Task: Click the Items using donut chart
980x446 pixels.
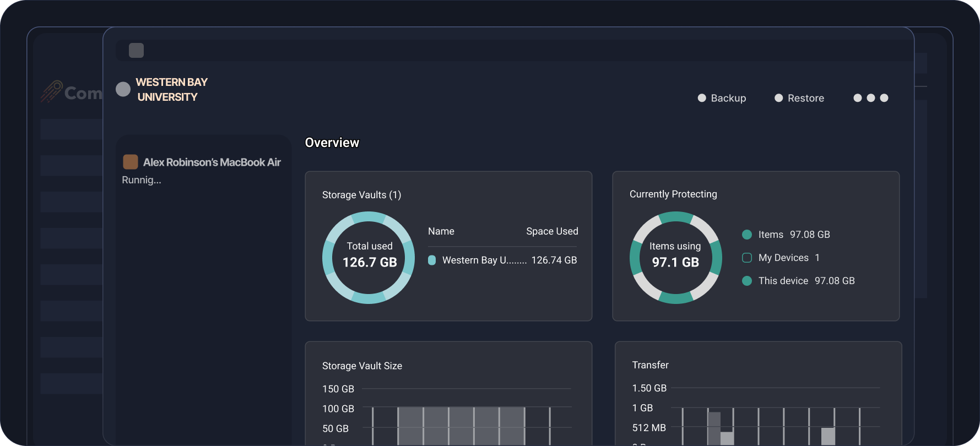Action: tap(675, 258)
